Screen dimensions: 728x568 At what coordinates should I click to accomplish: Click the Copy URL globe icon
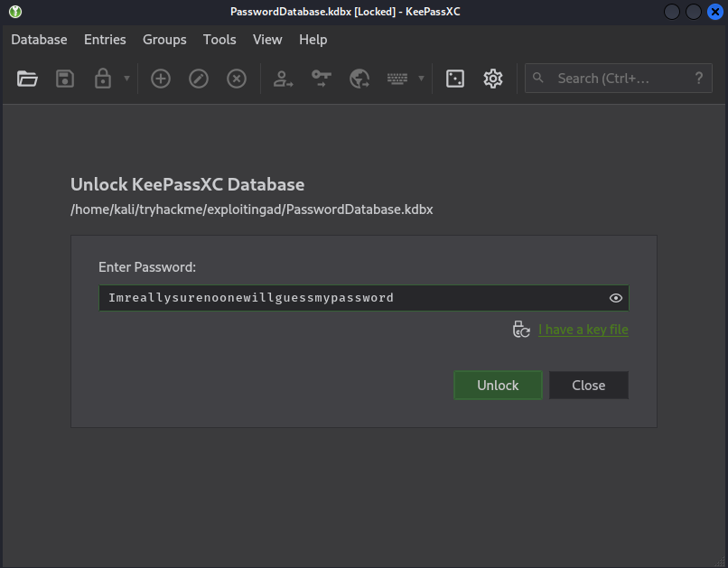[x=359, y=79]
